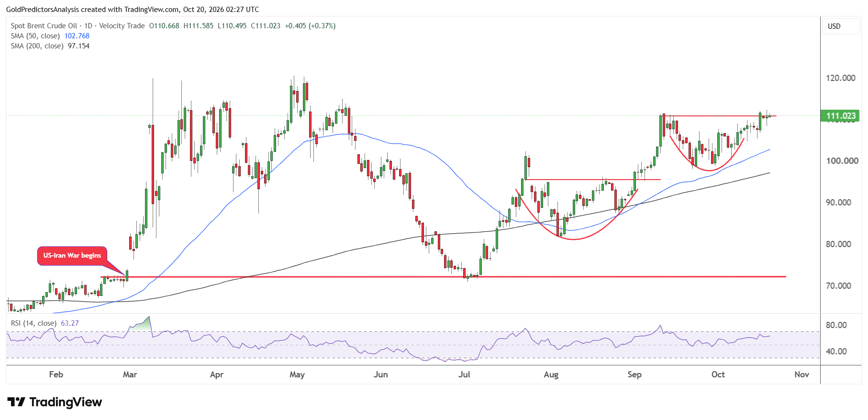868x420 pixels.
Task: Click the SMA 50 value 102.768
Action: (77, 36)
